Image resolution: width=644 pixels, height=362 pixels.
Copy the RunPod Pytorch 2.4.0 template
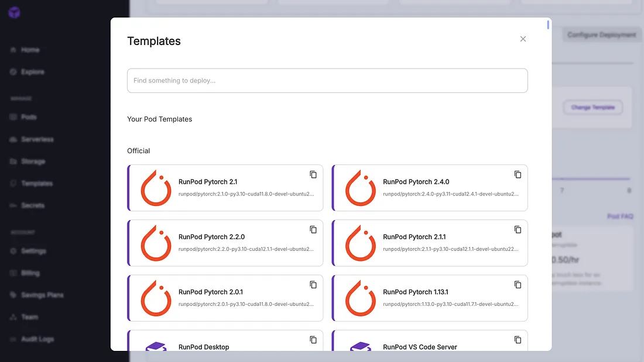(x=518, y=174)
